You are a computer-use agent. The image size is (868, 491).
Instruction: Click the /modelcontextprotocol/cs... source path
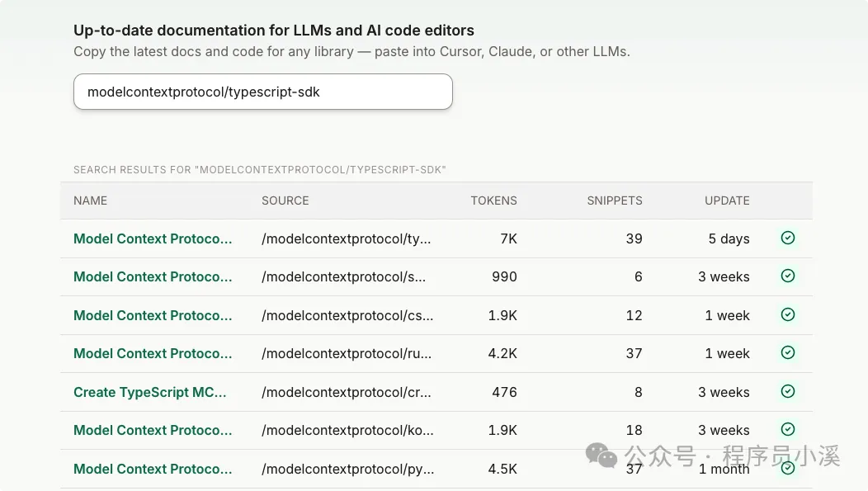(x=347, y=315)
